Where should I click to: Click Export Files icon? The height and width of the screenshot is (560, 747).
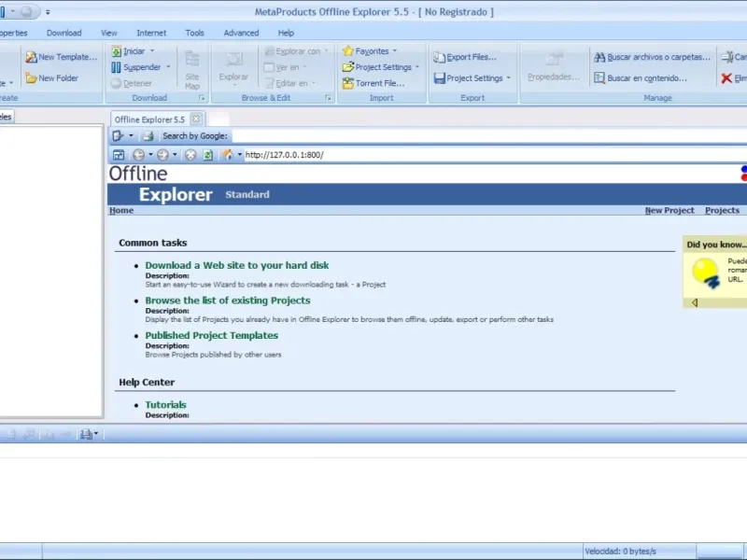pyautogui.click(x=439, y=57)
